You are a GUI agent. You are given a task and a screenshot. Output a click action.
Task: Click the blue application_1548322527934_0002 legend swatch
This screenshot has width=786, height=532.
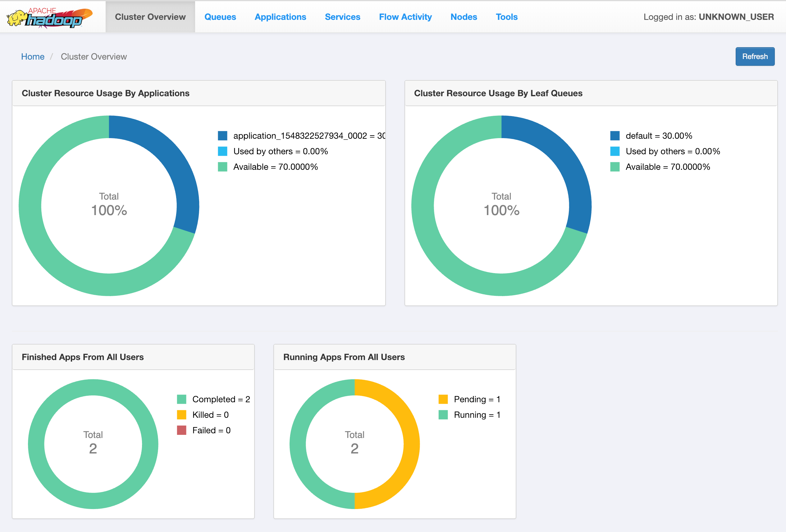click(x=222, y=136)
